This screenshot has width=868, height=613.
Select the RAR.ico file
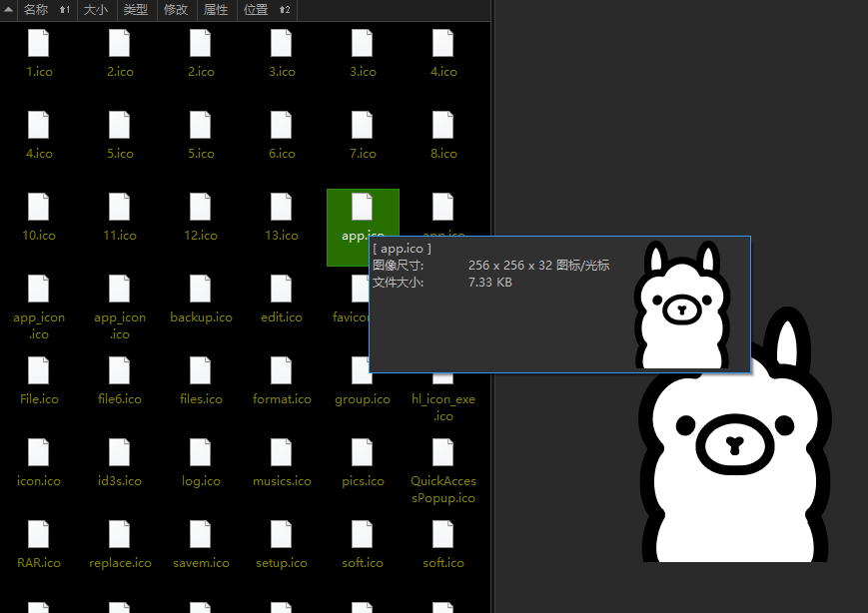(x=38, y=535)
